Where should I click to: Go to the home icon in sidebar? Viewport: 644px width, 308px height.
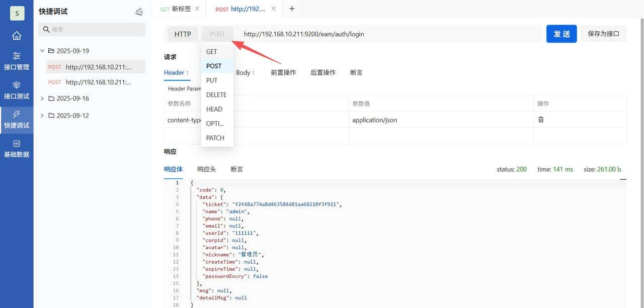coord(17,36)
